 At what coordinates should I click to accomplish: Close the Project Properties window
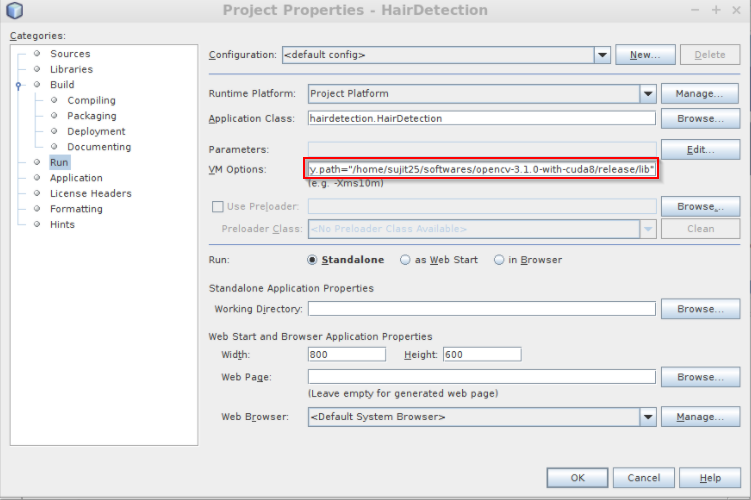point(737,10)
